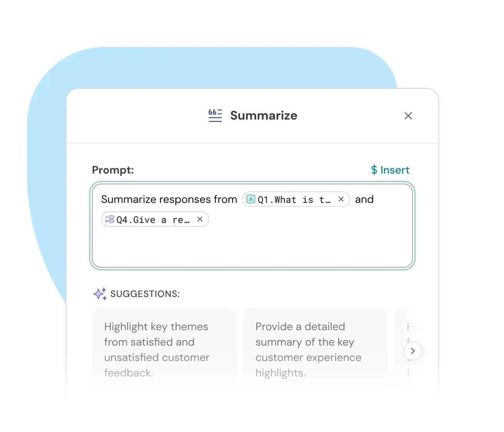
Task: Place cursor after the word and
Action: [374, 199]
